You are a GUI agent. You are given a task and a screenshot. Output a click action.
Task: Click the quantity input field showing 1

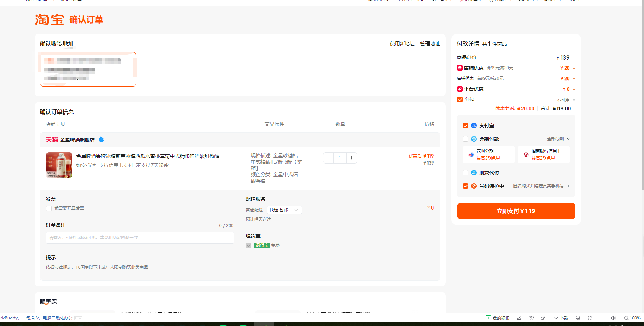tap(340, 158)
